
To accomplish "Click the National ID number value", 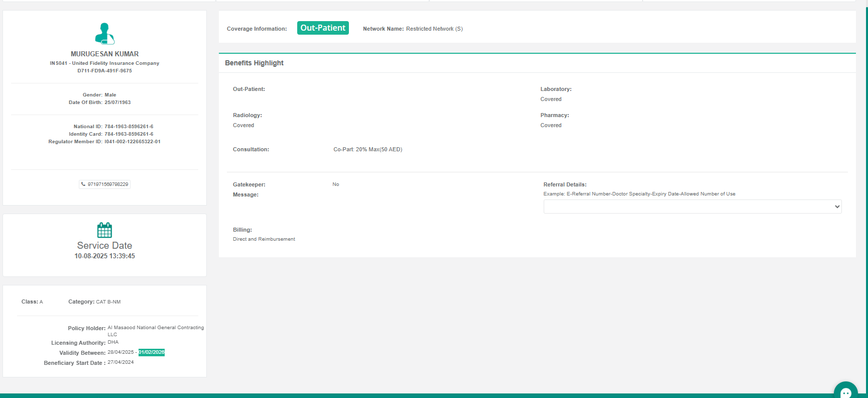I will click(x=129, y=127).
